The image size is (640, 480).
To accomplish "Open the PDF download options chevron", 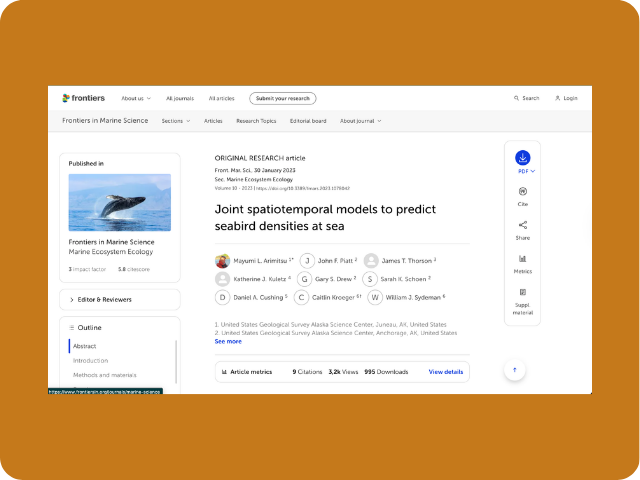I will tap(533, 171).
